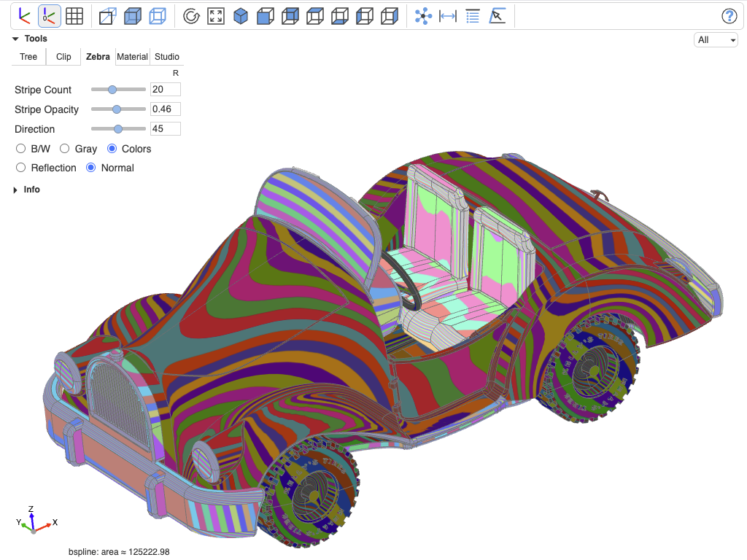This screenshot has width=747, height=560.
Task: Set left view cube icon
Action: [365, 16]
